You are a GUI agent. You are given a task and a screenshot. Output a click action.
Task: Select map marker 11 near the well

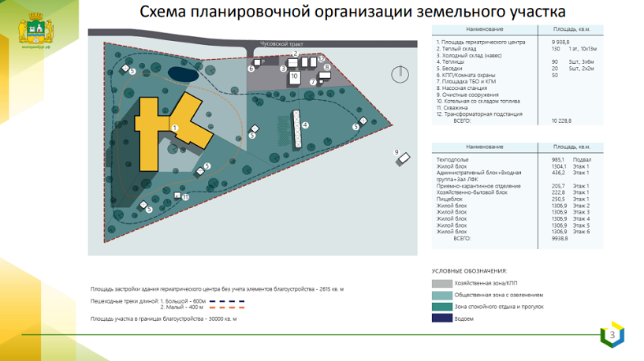[185, 197]
